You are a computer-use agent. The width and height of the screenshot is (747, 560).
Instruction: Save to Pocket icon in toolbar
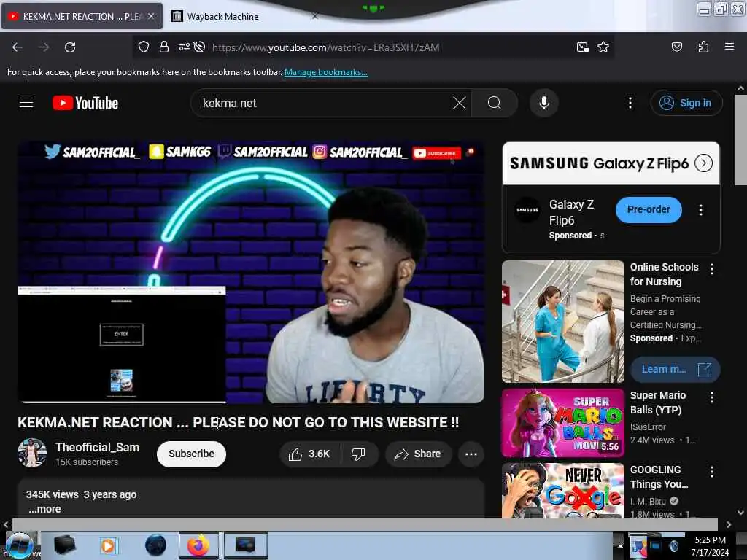pyautogui.click(x=676, y=47)
